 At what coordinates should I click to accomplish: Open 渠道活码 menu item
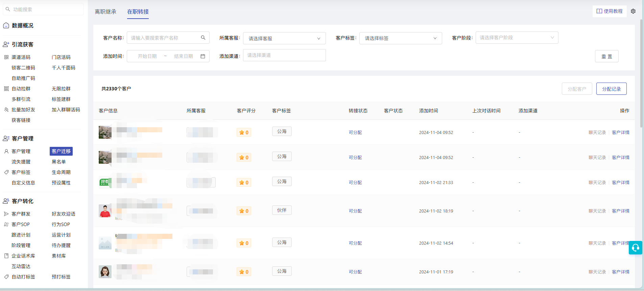(x=21, y=57)
